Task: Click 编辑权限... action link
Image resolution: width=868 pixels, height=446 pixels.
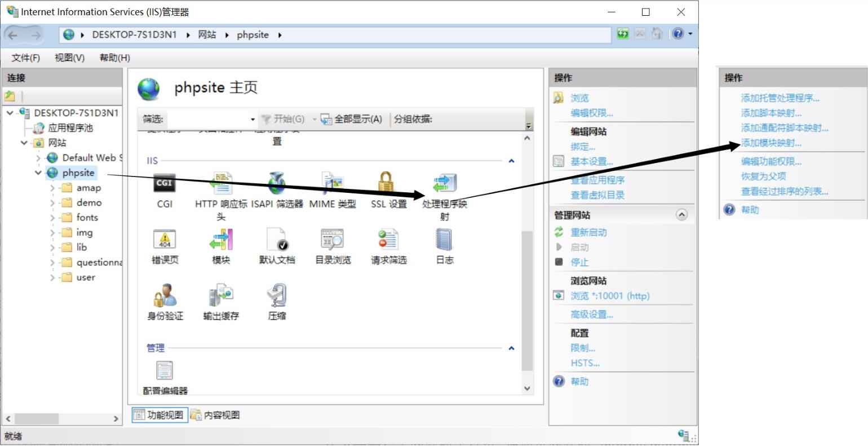Action: [x=592, y=113]
